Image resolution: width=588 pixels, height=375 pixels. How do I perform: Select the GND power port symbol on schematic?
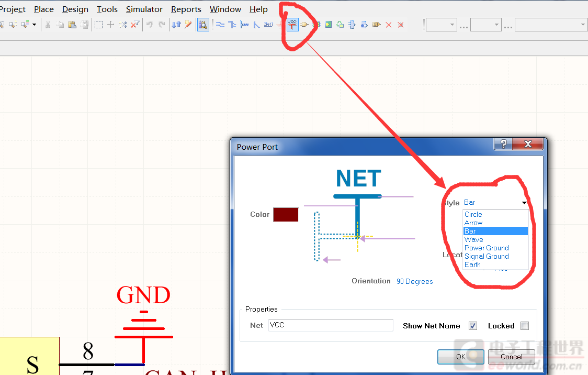click(144, 324)
